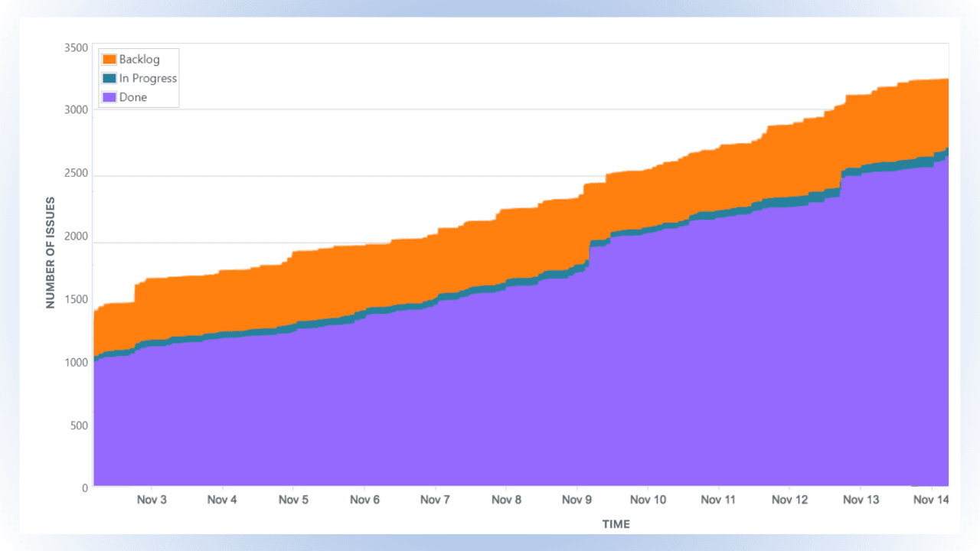
Task: Select the Nov 14 date label
Action: (931, 499)
